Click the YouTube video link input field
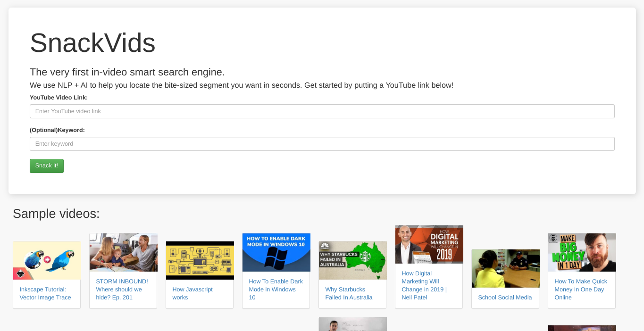The height and width of the screenshot is (331, 644). point(322,111)
